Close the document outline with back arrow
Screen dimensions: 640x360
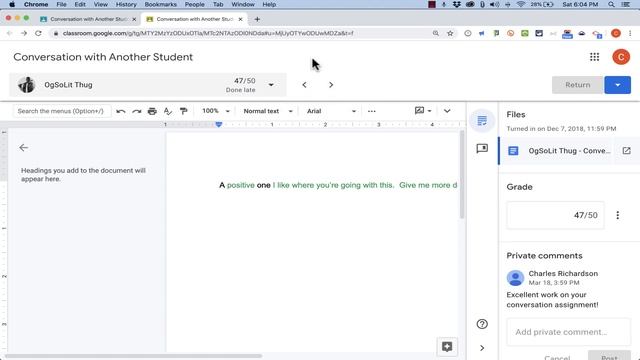[x=24, y=148]
